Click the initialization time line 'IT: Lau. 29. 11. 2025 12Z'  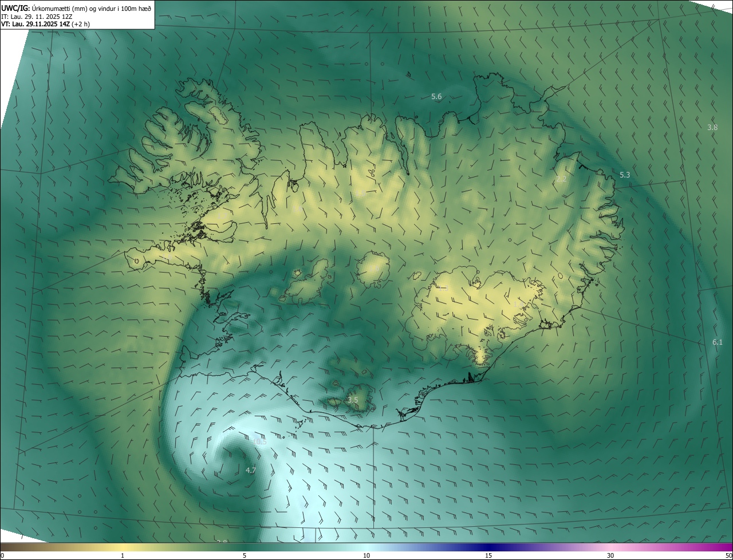(x=37, y=17)
